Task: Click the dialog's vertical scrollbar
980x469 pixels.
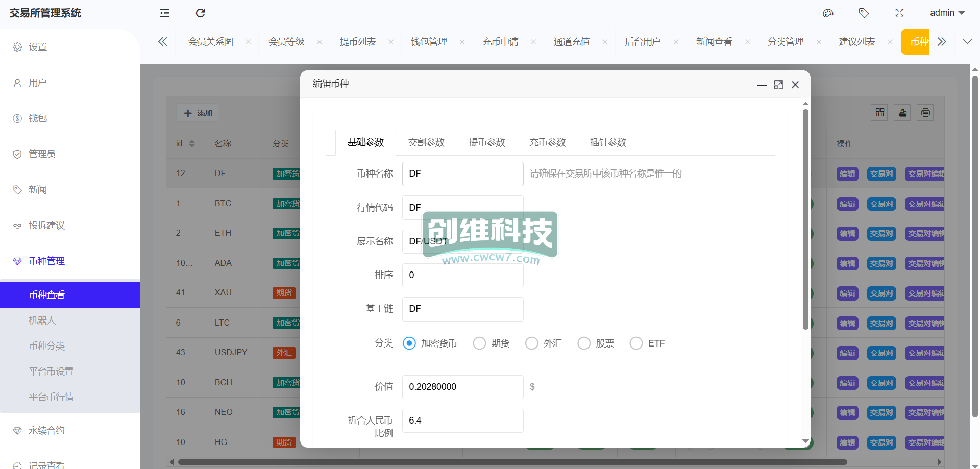Action: click(x=805, y=219)
